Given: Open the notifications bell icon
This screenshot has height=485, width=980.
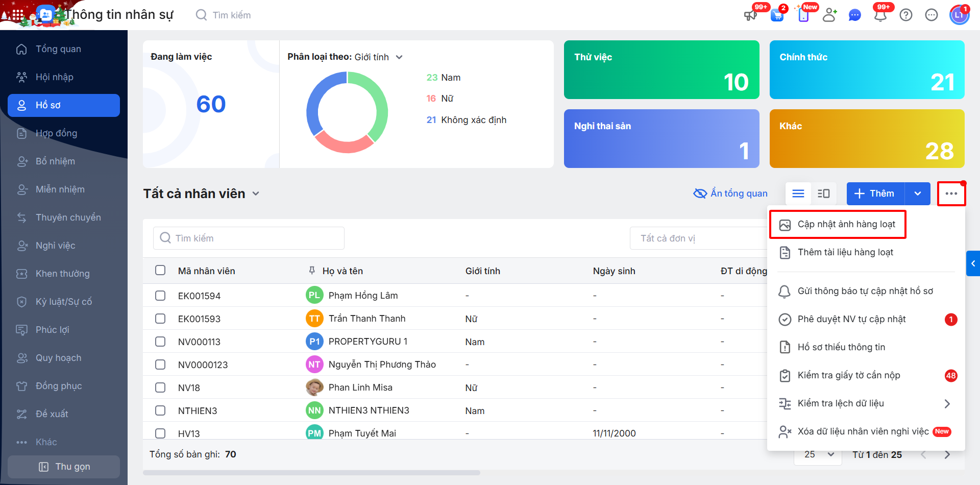Looking at the screenshot, I should tap(880, 15).
